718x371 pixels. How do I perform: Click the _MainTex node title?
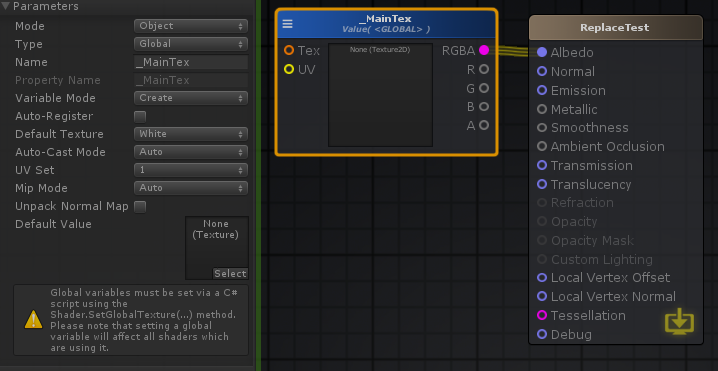click(385, 19)
